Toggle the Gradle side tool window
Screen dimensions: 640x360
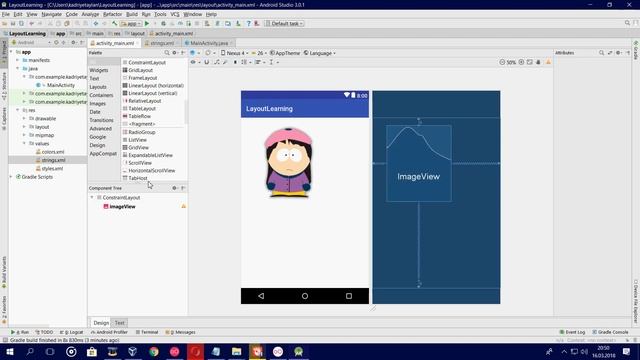[x=636, y=50]
